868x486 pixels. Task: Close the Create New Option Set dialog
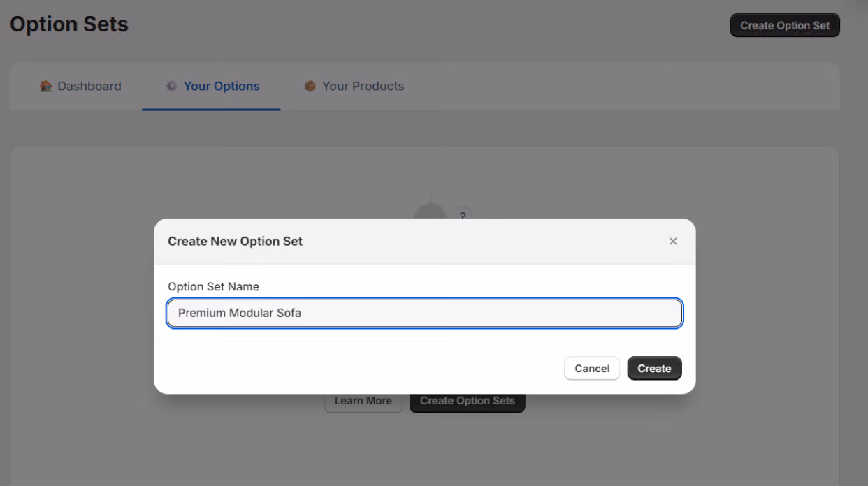click(673, 241)
